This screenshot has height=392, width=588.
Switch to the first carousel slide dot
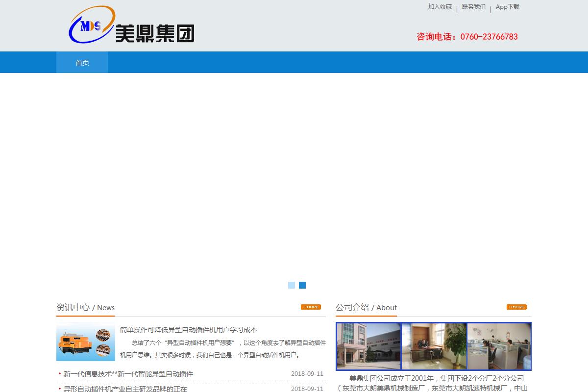292,285
